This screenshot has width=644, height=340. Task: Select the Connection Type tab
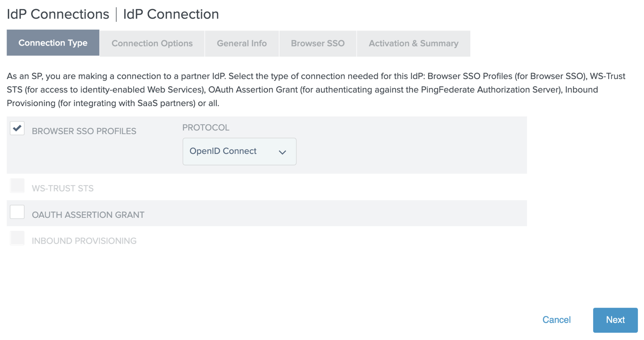[x=53, y=43]
